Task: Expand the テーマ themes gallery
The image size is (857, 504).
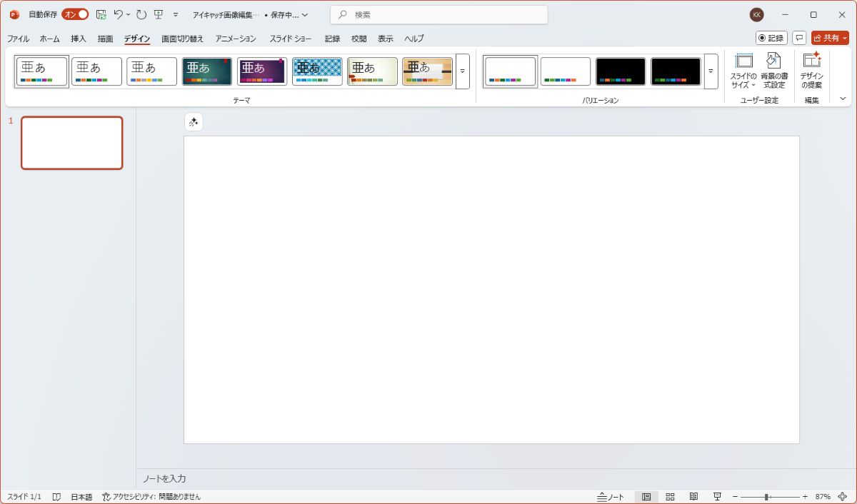Action: [462, 71]
